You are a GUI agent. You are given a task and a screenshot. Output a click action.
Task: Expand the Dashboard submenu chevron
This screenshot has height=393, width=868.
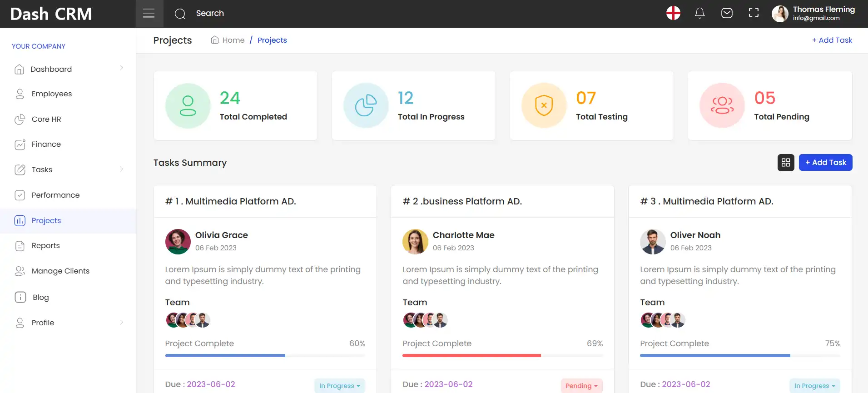[121, 68]
